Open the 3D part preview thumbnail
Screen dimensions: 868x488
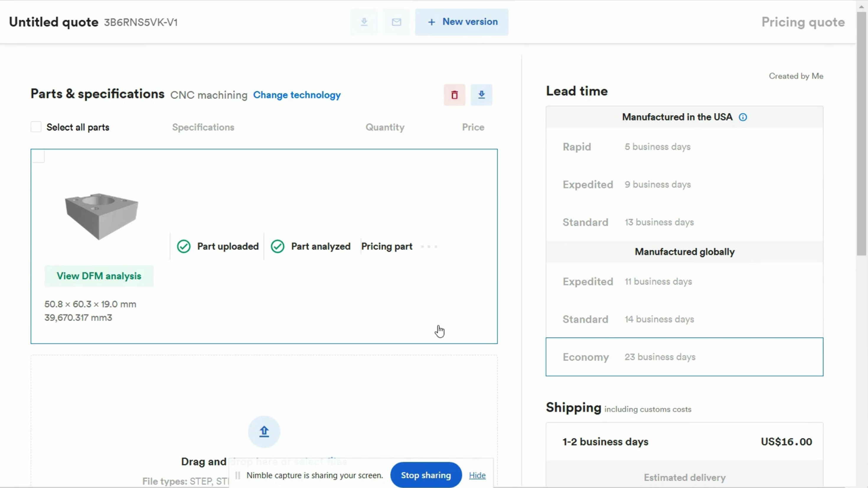(x=102, y=216)
